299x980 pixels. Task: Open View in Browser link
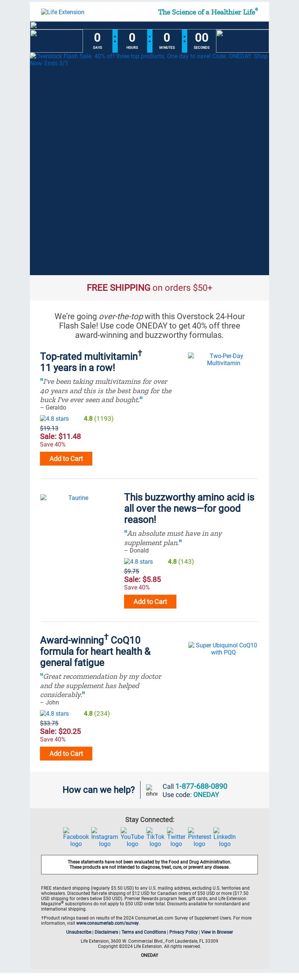click(217, 932)
